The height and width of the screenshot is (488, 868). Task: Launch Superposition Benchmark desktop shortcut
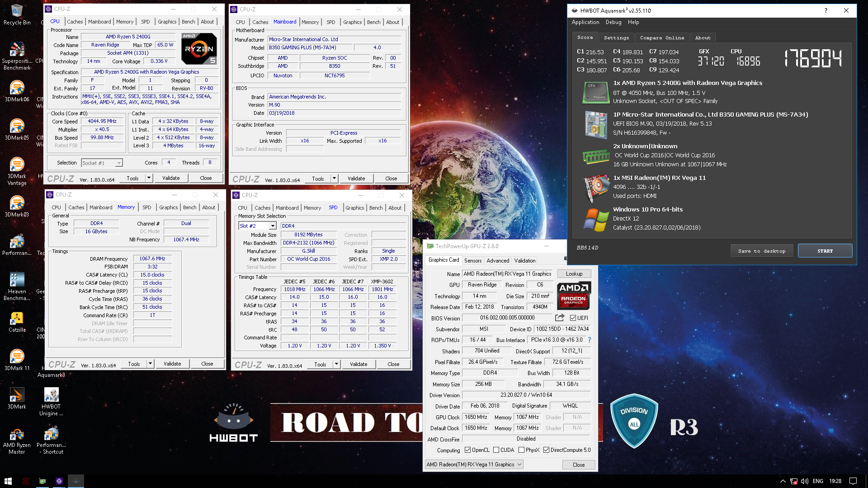[x=17, y=56]
